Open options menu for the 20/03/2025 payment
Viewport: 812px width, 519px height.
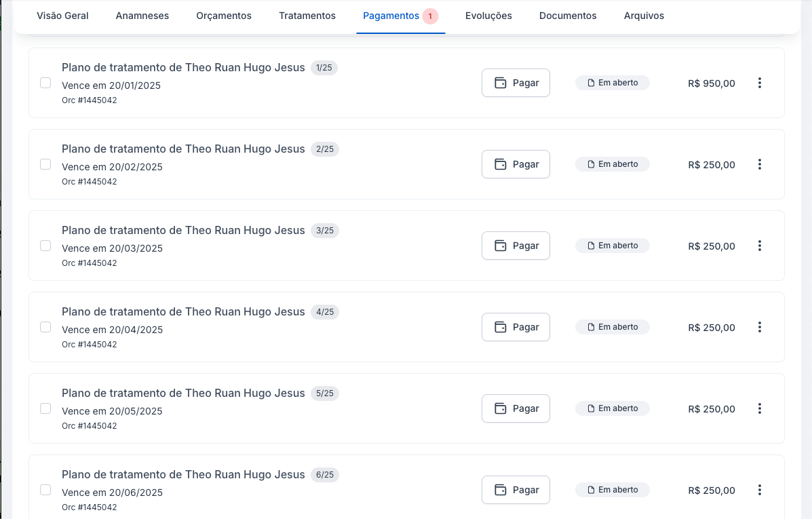[x=759, y=246]
